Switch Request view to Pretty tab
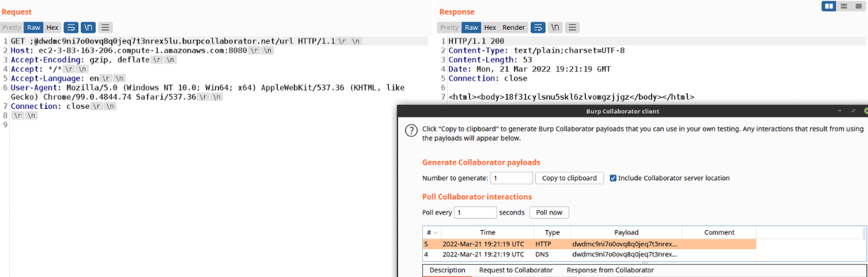Viewport: 868px width, 277px height. click(11, 28)
